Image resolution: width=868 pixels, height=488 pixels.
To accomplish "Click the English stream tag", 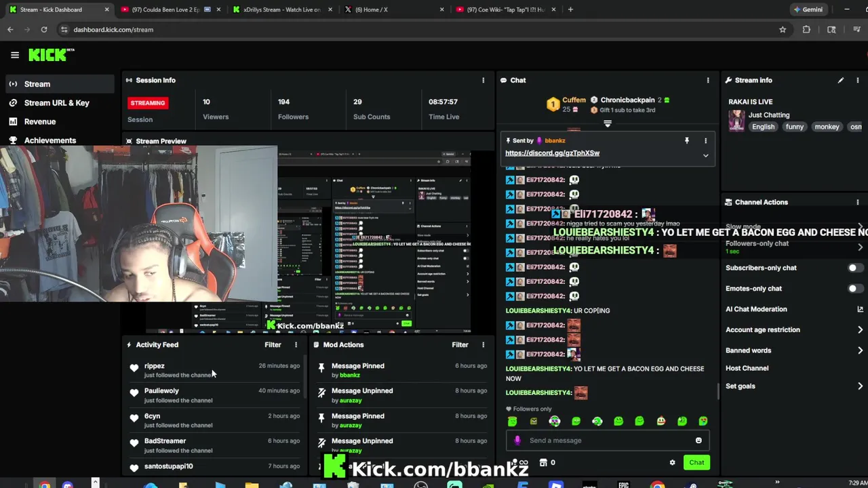I will tap(763, 127).
